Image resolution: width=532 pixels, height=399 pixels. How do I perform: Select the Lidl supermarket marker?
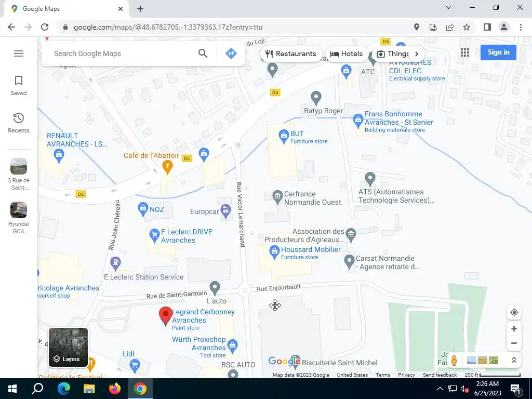135,366
